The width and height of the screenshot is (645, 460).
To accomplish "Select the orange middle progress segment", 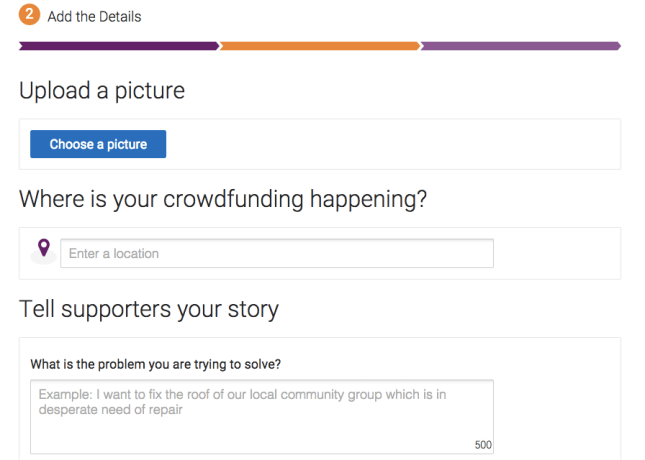I will pyautogui.click(x=320, y=45).
